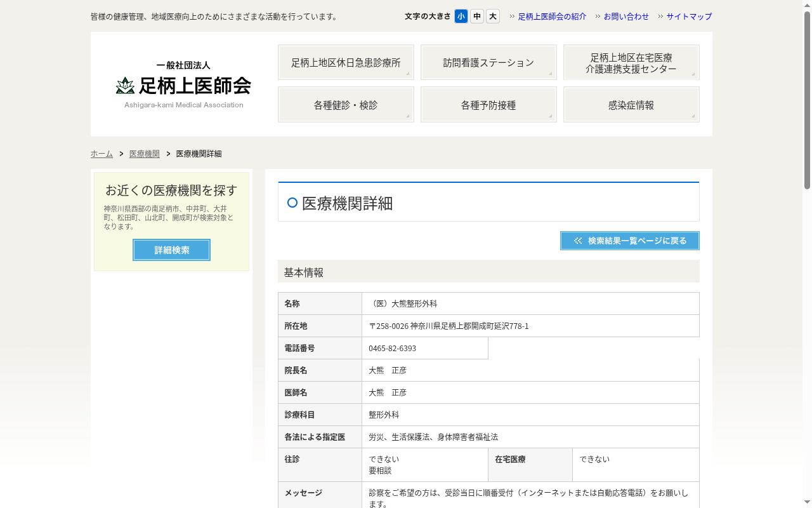Screen dimensions: 812x508
Task: Go to 医療機関 breadcrumb
Action: [x=145, y=154]
